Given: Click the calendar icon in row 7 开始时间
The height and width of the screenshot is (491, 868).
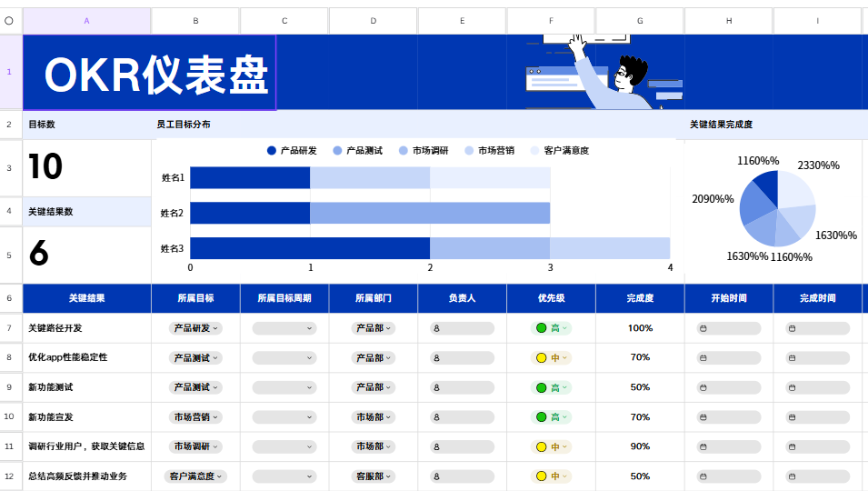Looking at the screenshot, I should click(703, 328).
